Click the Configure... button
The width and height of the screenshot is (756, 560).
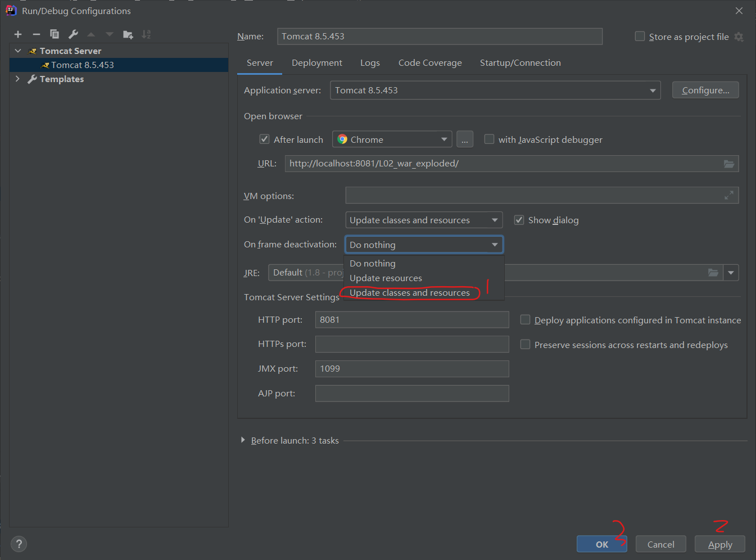coord(705,90)
